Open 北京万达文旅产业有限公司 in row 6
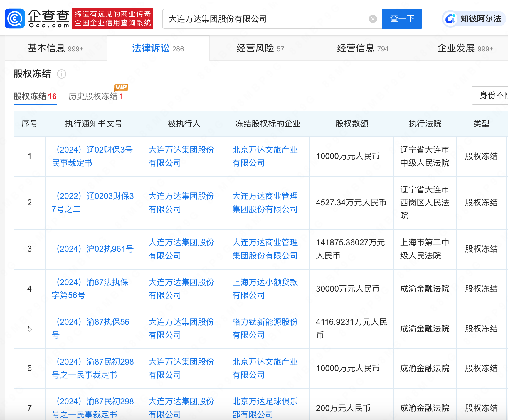The image size is (508, 420). tap(265, 368)
